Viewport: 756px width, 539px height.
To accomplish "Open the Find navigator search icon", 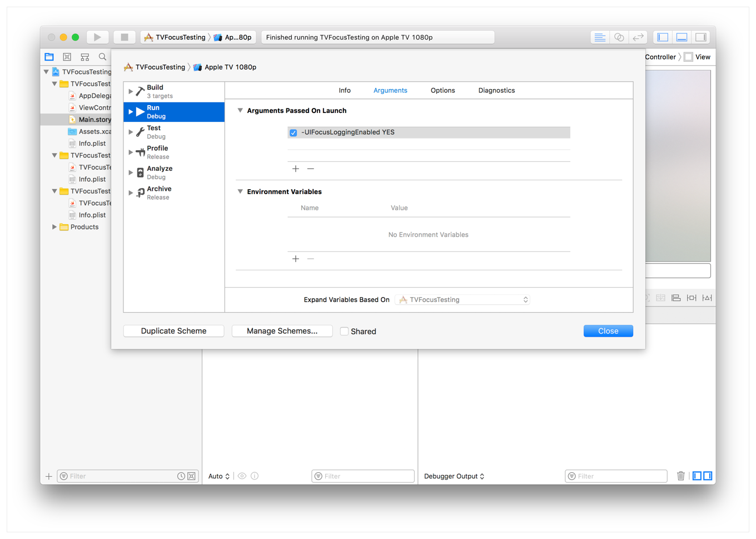I will [102, 57].
